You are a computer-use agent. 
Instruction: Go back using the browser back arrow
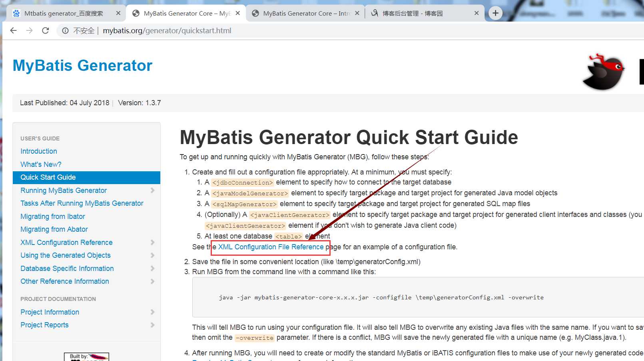click(x=13, y=30)
